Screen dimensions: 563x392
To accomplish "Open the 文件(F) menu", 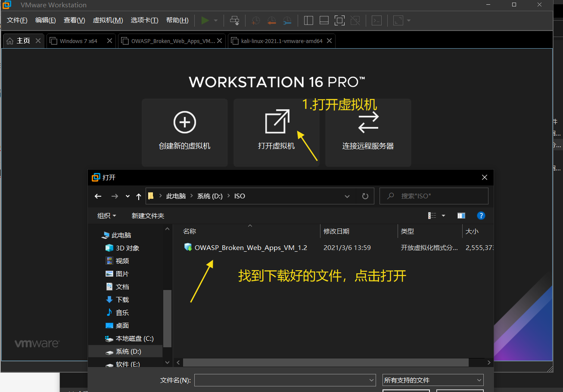I will click(x=17, y=20).
